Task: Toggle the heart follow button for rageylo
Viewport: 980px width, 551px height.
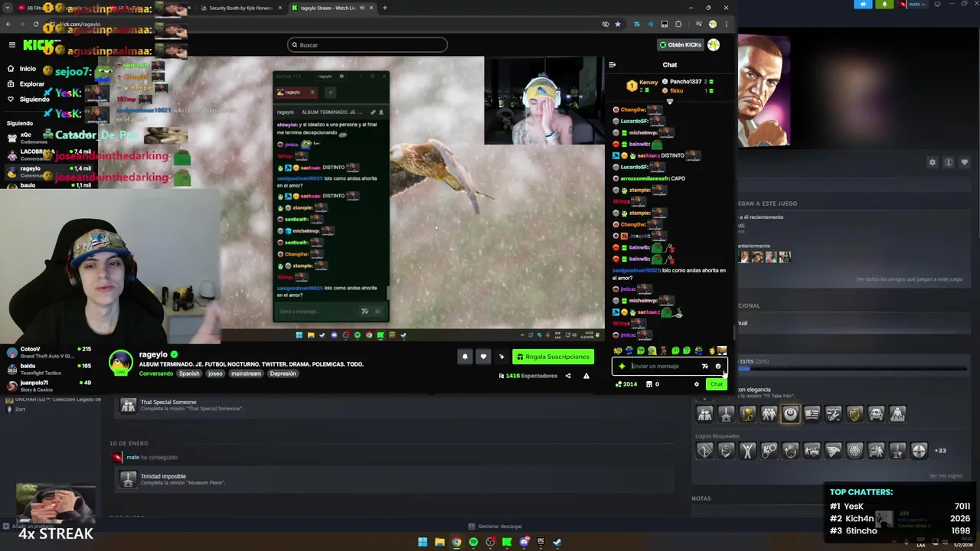Action: pos(483,357)
